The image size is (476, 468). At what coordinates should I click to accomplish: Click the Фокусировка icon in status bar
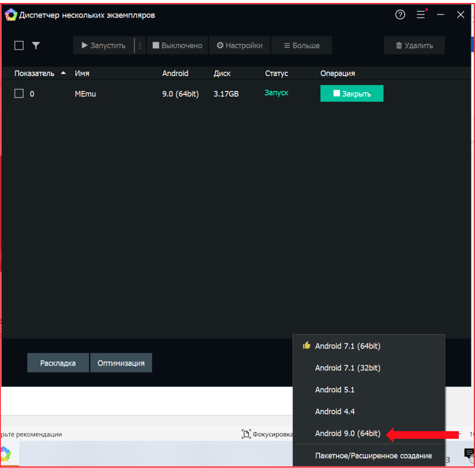[x=246, y=434]
